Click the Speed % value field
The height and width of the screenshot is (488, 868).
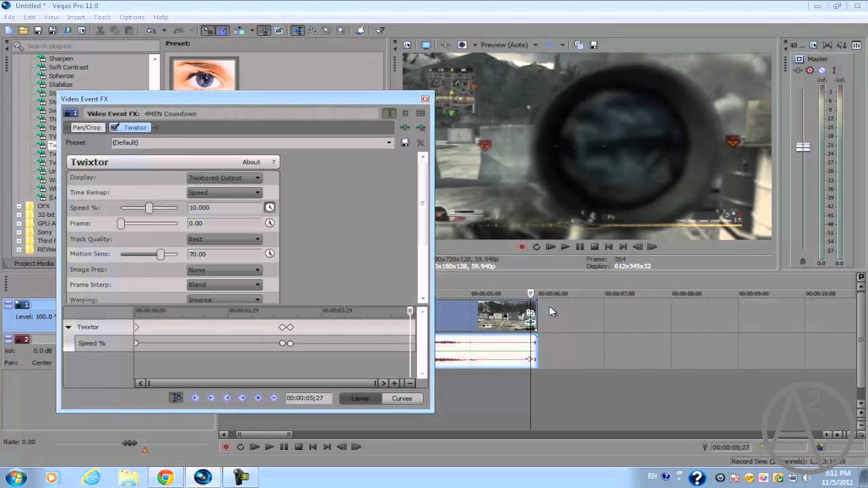(225, 207)
